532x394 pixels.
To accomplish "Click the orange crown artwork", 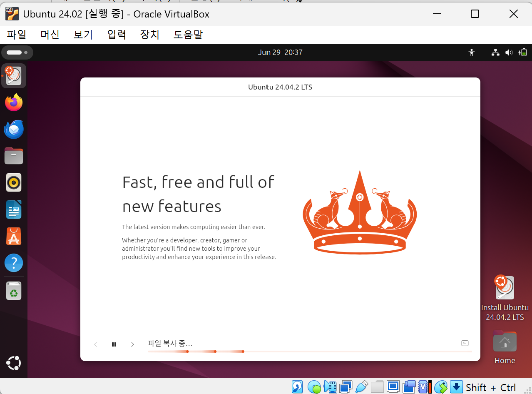I will click(360, 212).
